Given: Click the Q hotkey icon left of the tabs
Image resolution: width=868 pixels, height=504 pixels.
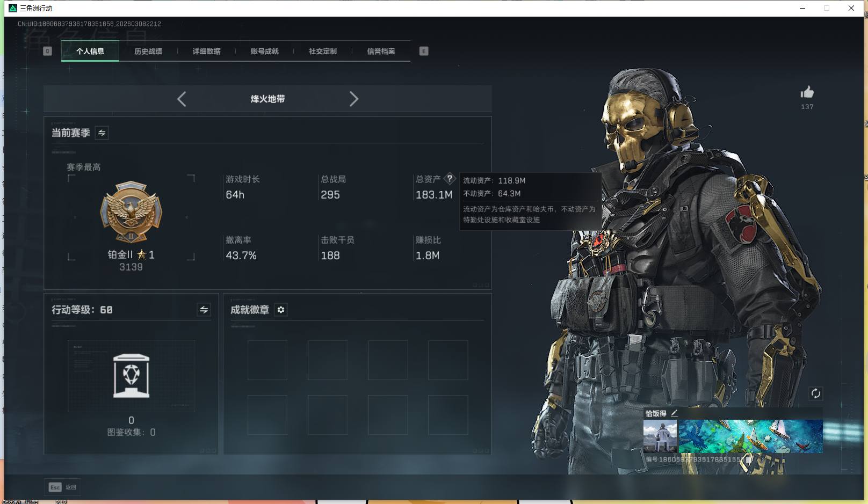Looking at the screenshot, I should [47, 51].
